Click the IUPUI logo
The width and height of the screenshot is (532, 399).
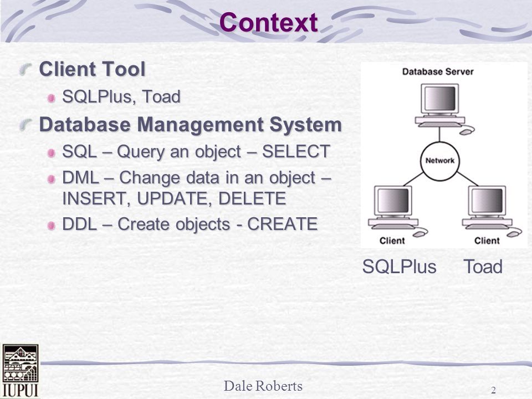coord(21,371)
